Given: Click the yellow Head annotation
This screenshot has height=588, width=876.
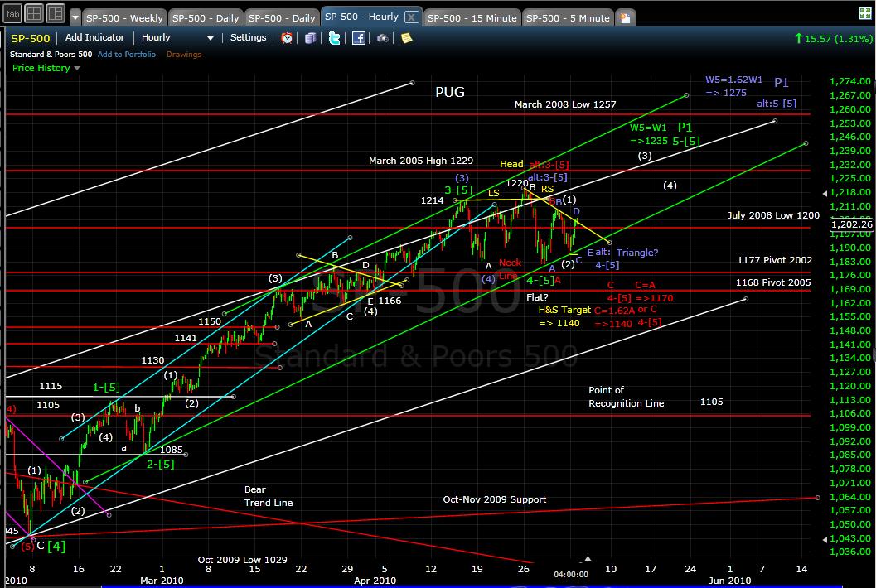Looking at the screenshot, I should [x=511, y=164].
